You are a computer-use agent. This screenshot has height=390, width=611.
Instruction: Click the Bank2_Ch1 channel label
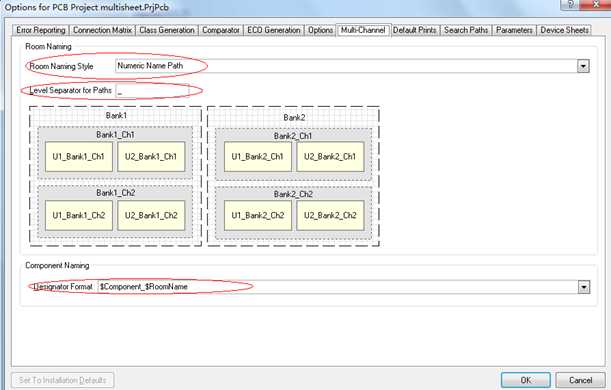293,136
